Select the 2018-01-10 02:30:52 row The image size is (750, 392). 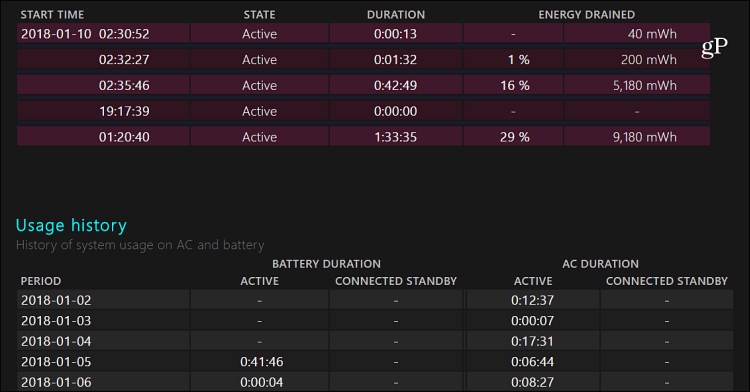tap(364, 33)
